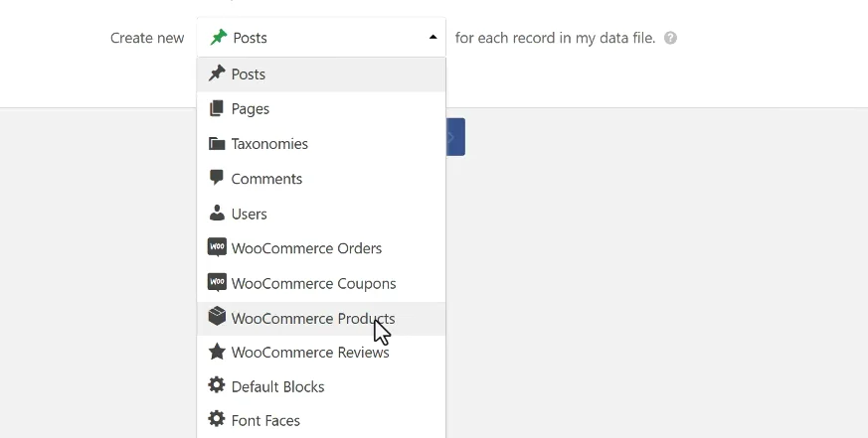Image resolution: width=868 pixels, height=438 pixels.
Task: Click the star icon beside WooCommerce Reviews
Action: point(217,352)
